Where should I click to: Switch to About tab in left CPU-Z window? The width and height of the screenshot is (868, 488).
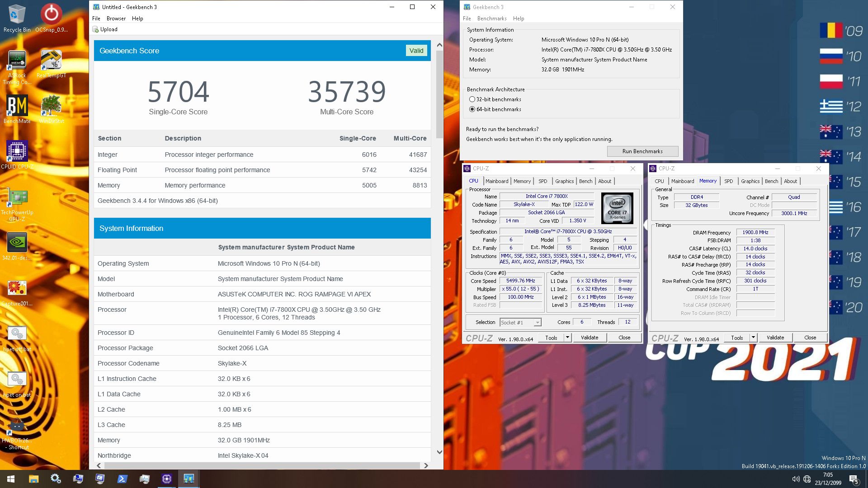(604, 181)
